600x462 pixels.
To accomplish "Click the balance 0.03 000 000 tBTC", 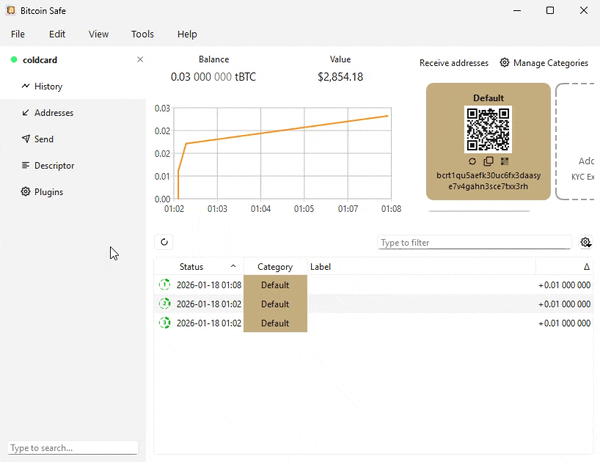I will pos(213,77).
